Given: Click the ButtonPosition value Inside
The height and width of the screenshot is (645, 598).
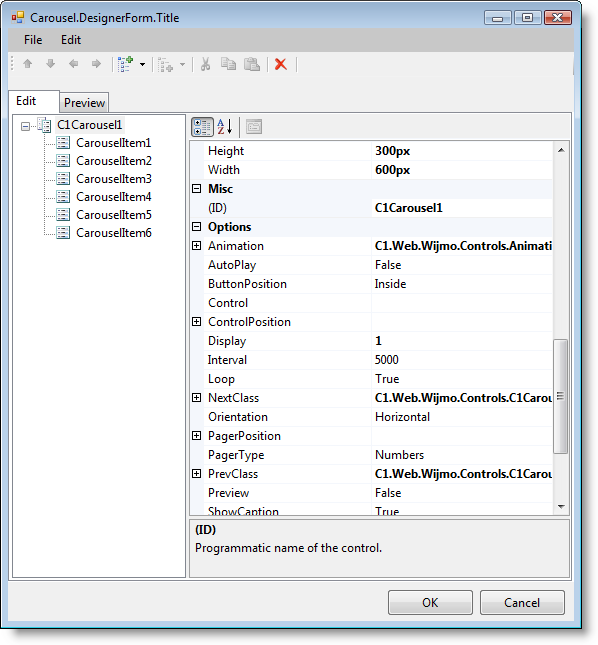Looking at the screenshot, I should [x=462, y=284].
